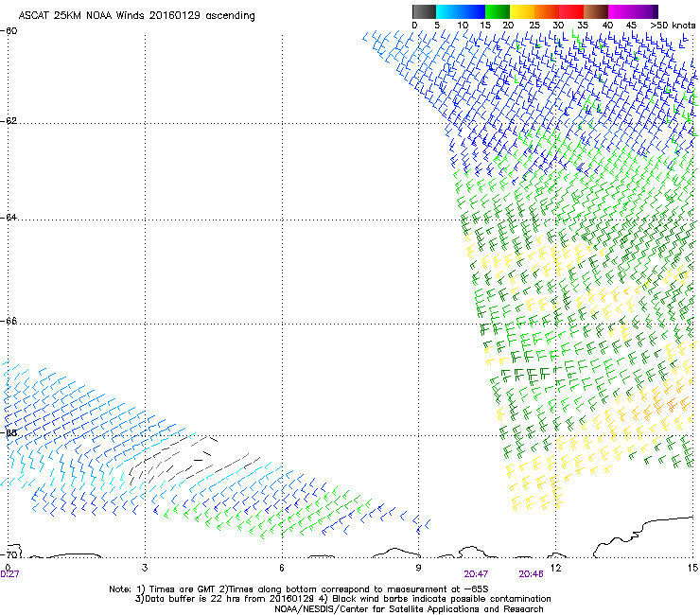This screenshot has width=700, height=615.
Task: Select the green 15-20 knots legend segment
Action: [x=498, y=11]
